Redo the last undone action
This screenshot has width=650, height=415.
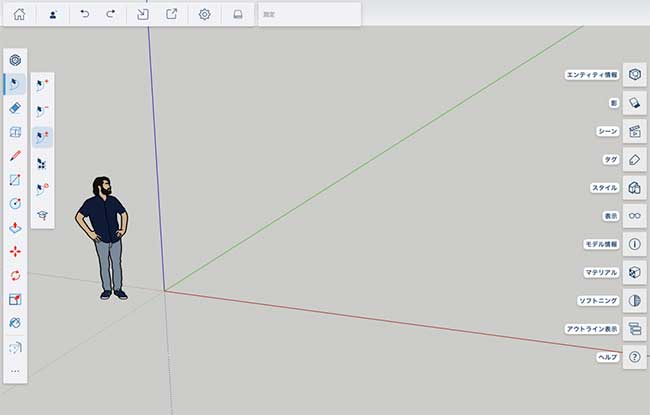pos(111,14)
